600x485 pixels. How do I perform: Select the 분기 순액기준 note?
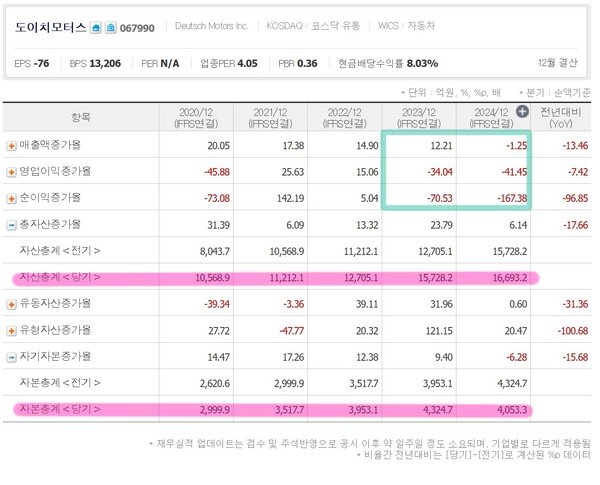point(555,93)
